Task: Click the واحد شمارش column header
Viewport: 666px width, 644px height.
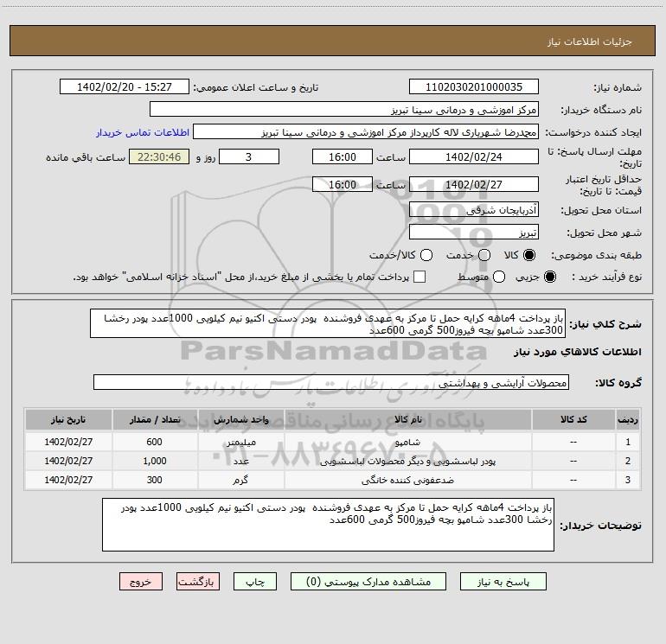Action: tap(240, 419)
